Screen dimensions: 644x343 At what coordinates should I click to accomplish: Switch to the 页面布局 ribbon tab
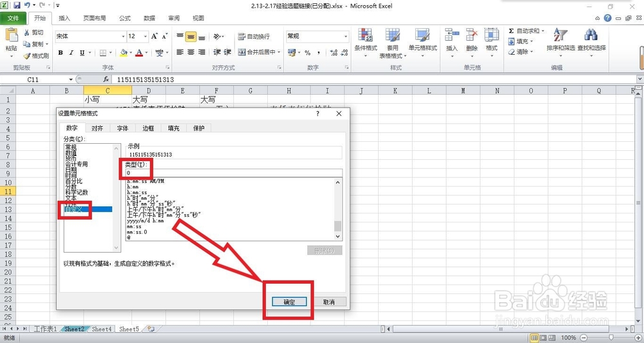(x=95, y=18)
